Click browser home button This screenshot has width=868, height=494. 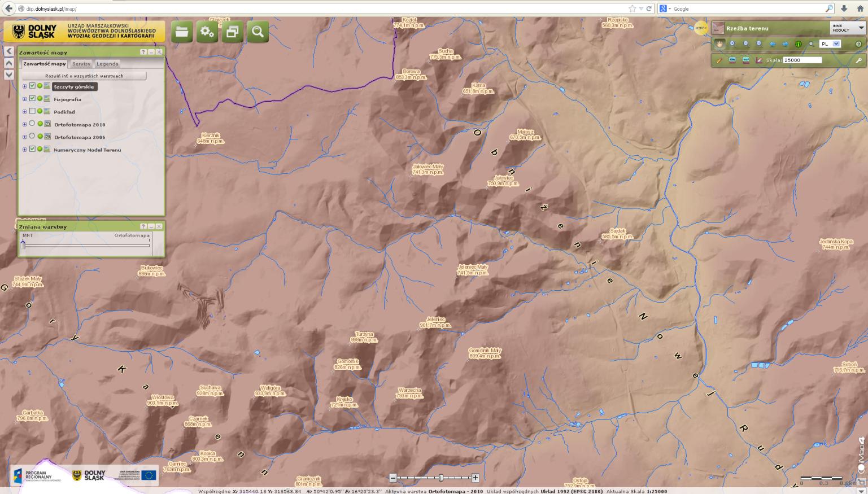(x=860, y=8)
